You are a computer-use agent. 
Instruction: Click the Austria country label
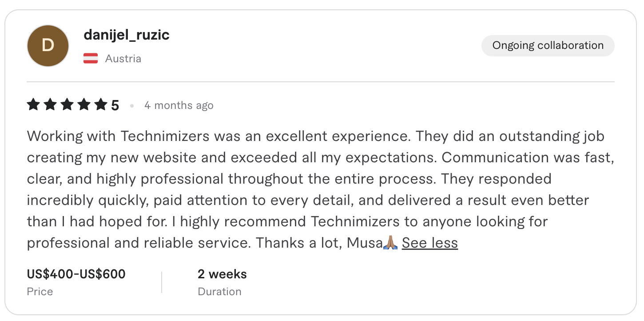123,59
